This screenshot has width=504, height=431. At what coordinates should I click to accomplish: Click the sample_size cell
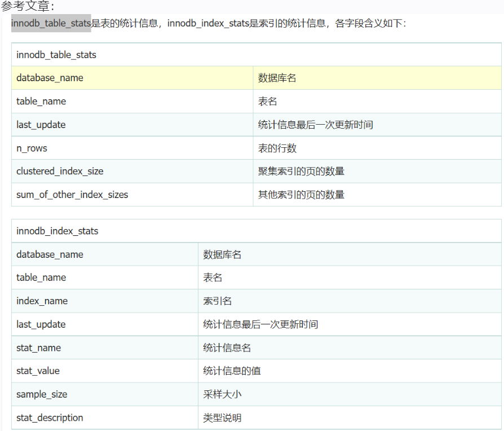point(42,394)
